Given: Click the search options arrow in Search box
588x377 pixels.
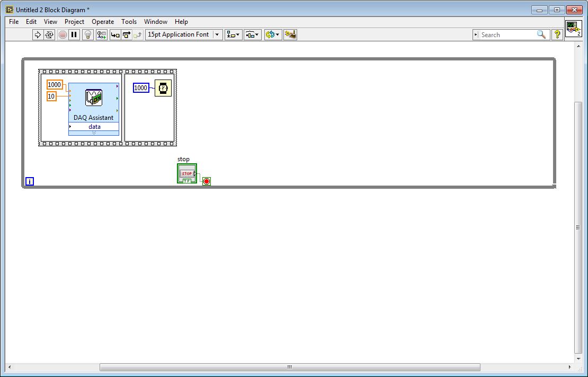Looking at the screenshot, I should pyautogui.click(x=476, y=35).
